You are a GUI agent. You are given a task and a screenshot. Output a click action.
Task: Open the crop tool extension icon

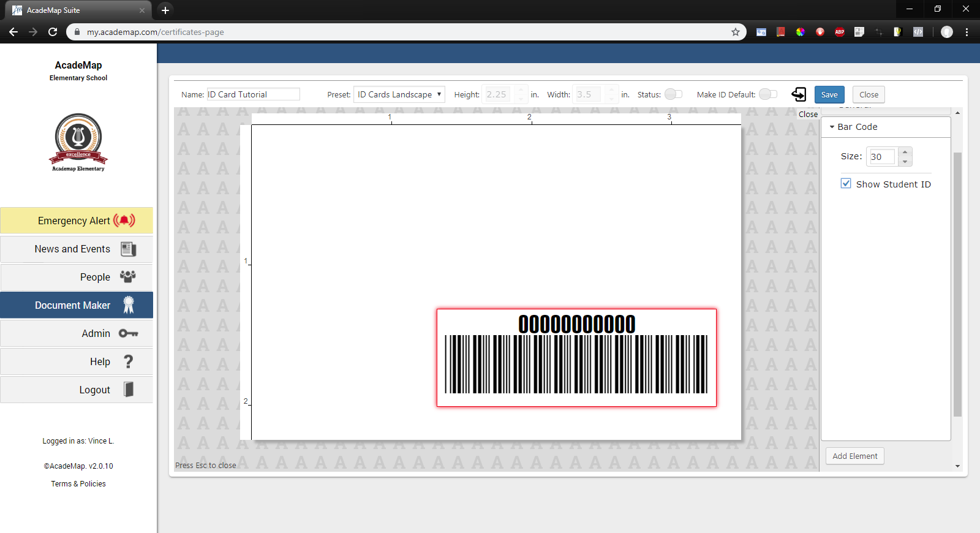click(879, 32)
